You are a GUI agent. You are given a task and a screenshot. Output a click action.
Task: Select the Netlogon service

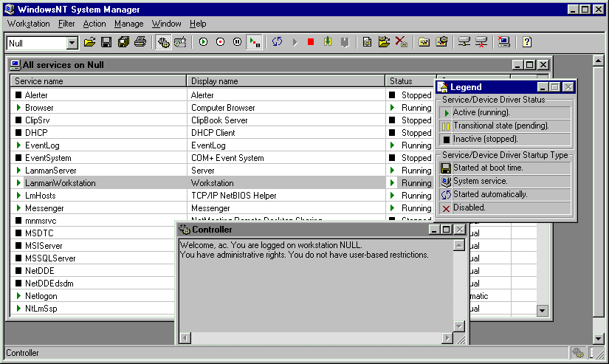click(x=41, y=296)
